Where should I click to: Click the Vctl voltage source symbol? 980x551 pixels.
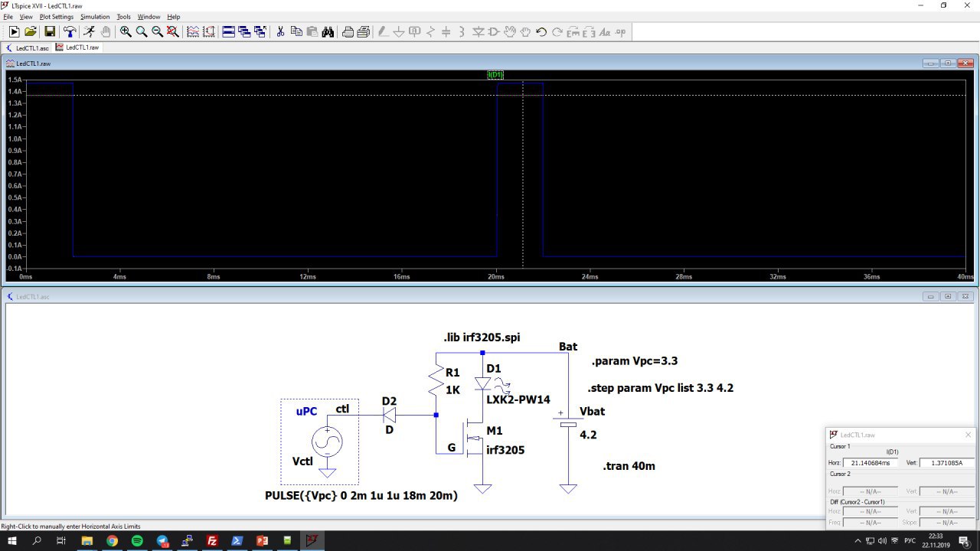[327, 442]
